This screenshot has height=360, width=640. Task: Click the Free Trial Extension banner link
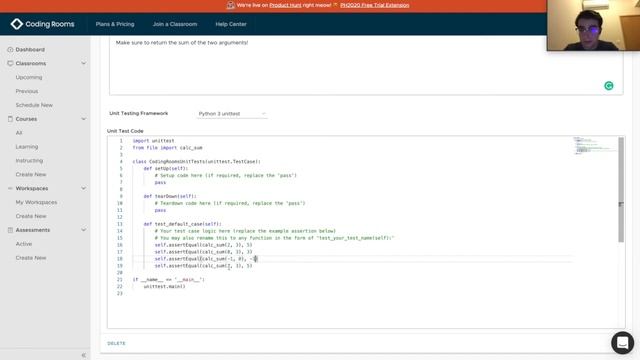click(375, 5)
